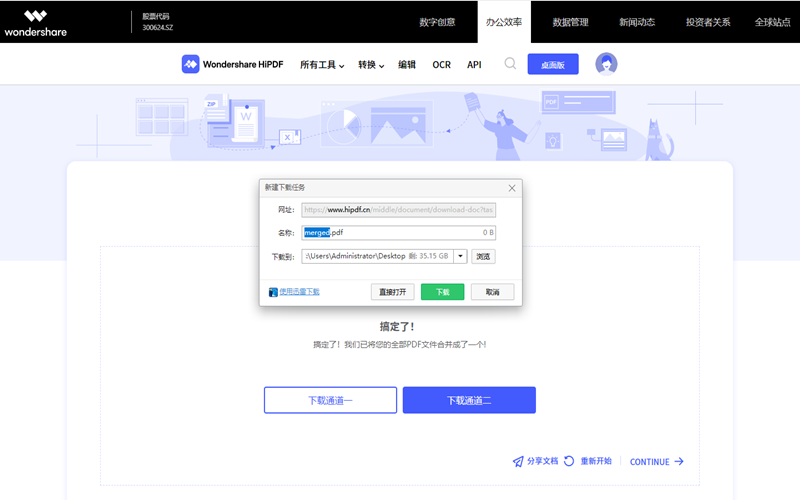Click the Xunlei download icon in dialog
Viewport: 800px width, 500px height.
coord(273,292)
